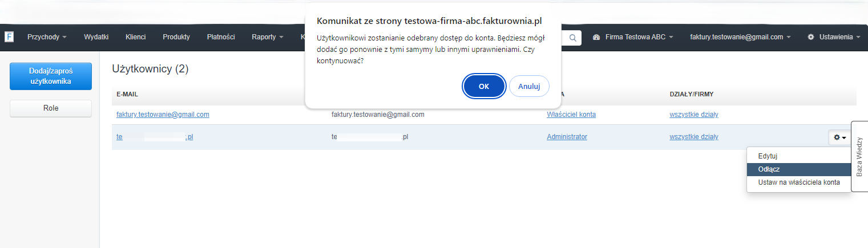Open the faktury.testowanie@gmail.com user link

[163, 115]
